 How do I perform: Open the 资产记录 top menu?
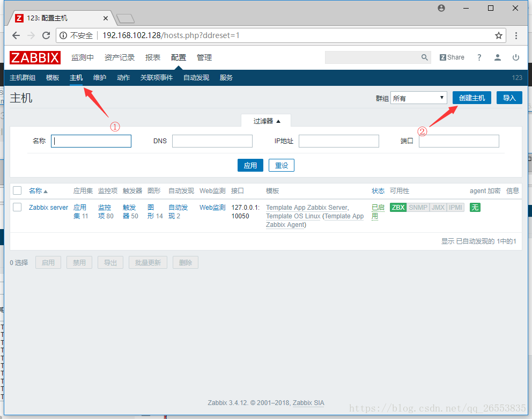[120, 57]
